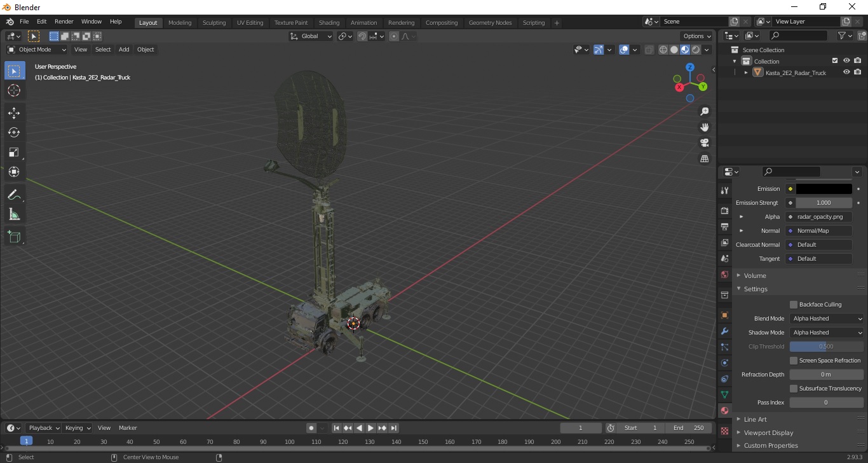Enable the Backface Culling checkbox
Image resolution: width=868 pixels, height=463 pixels.
794,305
